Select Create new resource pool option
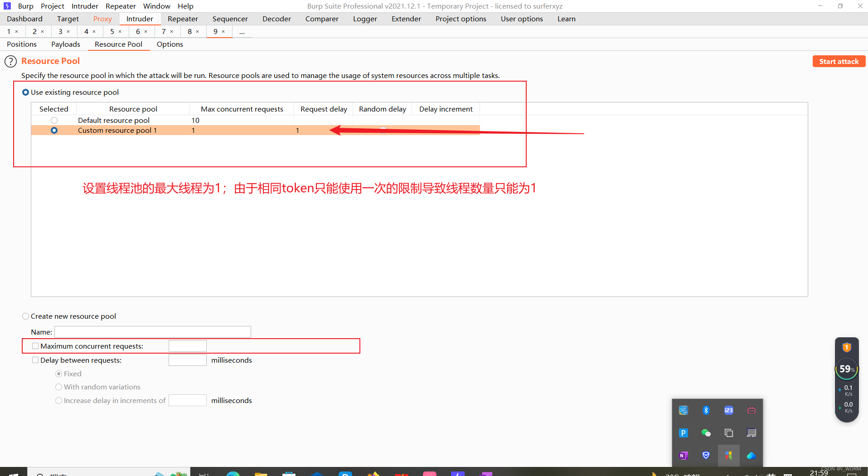868x476 pixels. coord(26,316)
